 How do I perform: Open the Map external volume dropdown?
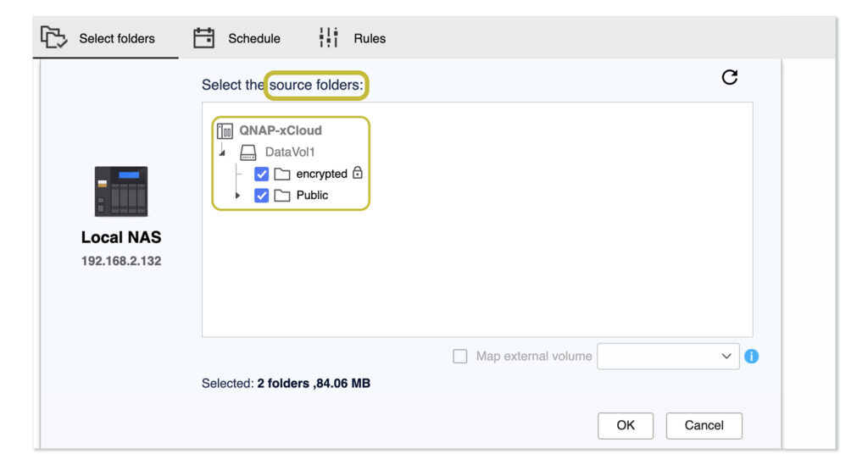(668, 357)
